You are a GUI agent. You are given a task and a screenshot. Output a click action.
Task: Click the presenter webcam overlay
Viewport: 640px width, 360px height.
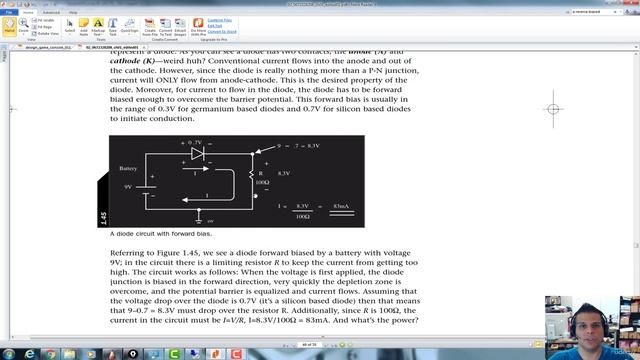[592, 328]
